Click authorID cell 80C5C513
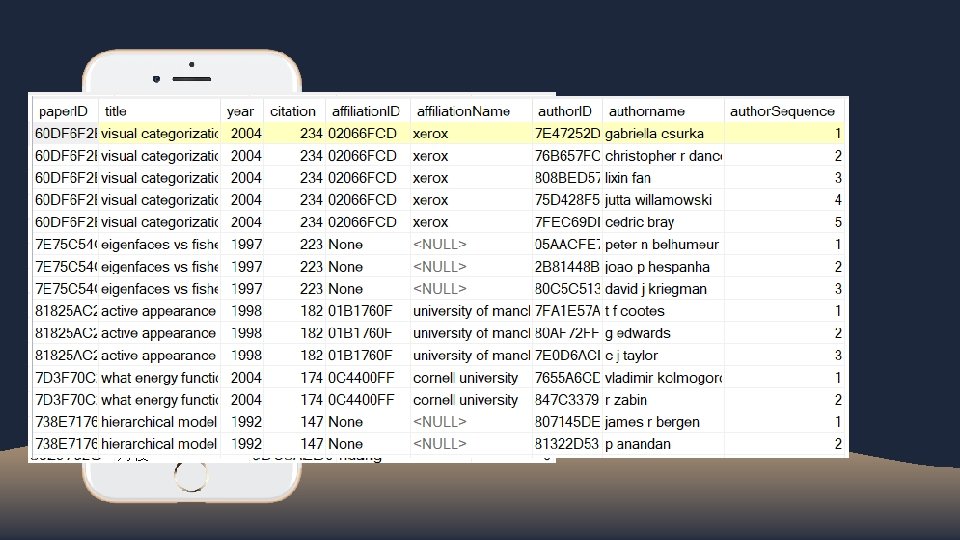This screenshot has height=540, width=960. coord(568,289)
